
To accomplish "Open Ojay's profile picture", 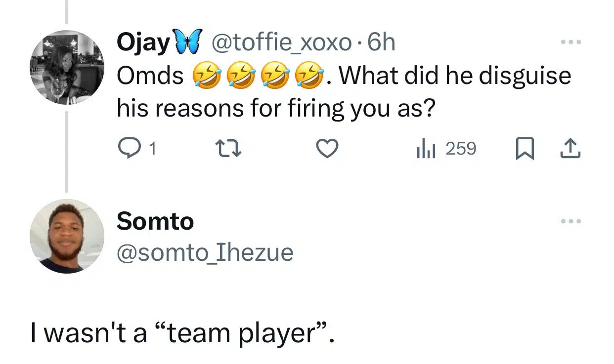I will click(x=67, y=68).
